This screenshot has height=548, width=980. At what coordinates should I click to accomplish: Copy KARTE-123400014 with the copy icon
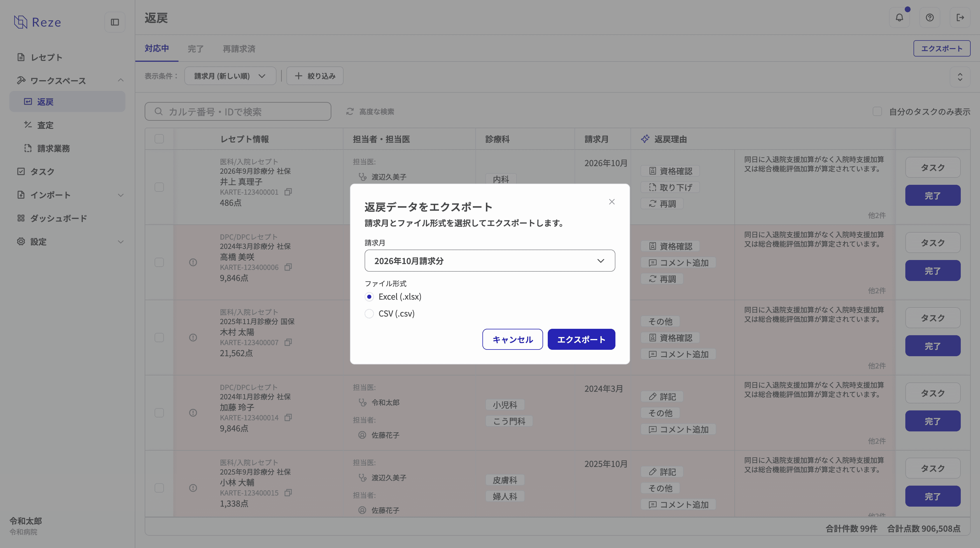288,418
